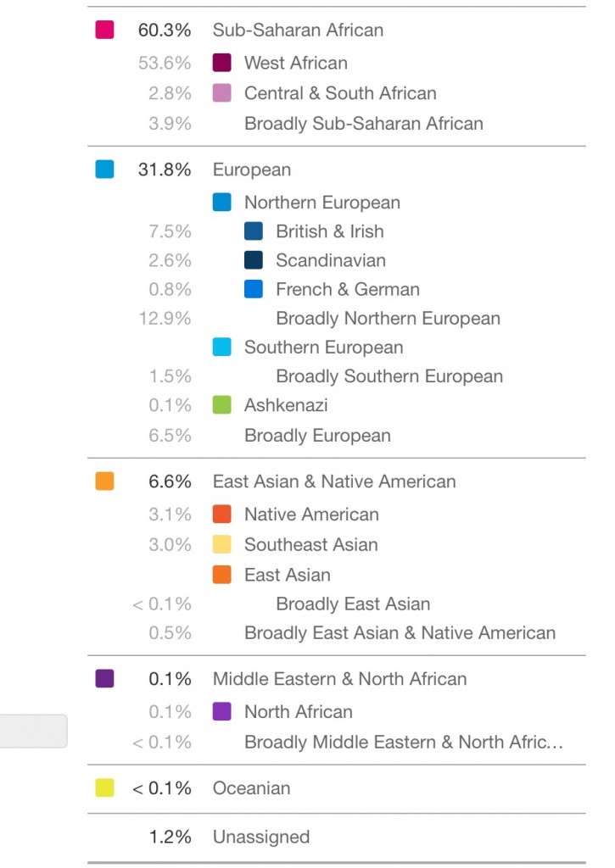This screenshot has width=615, height=868.
Task: Select the French & German swatch
Action: (x=253, y=289)
